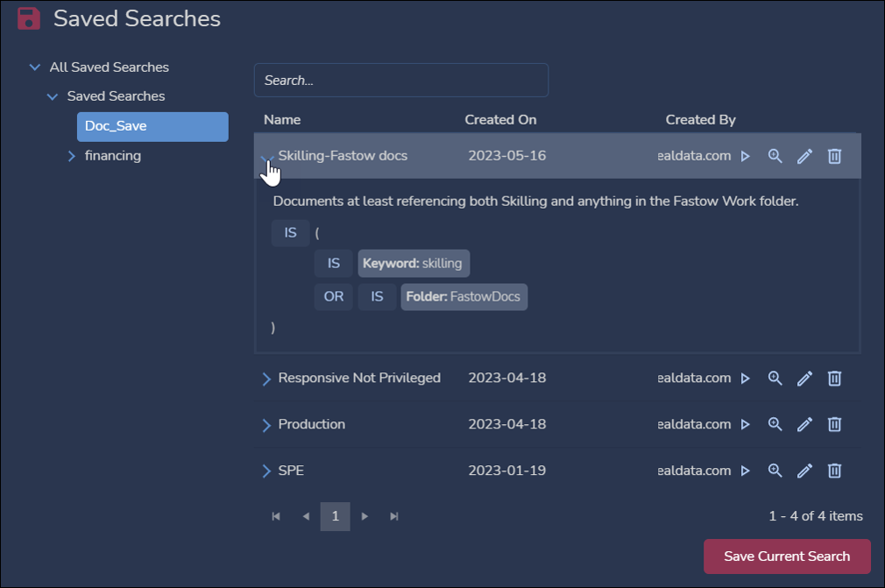The width and height of the screenshot is (885, 588).
Task: Delete the Skilling-Fastow docs saved search
Action: 835,156
